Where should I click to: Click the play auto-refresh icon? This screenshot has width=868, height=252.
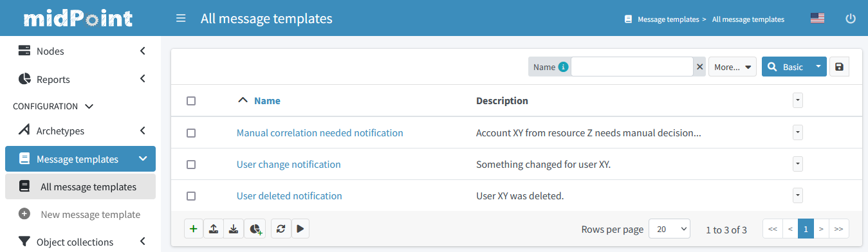click(x=300, y=228)
